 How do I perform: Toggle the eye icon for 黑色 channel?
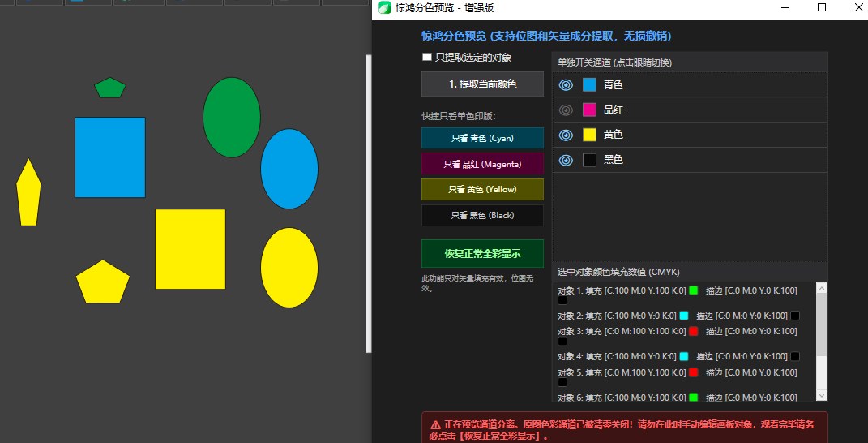click(x=566, y=160)
